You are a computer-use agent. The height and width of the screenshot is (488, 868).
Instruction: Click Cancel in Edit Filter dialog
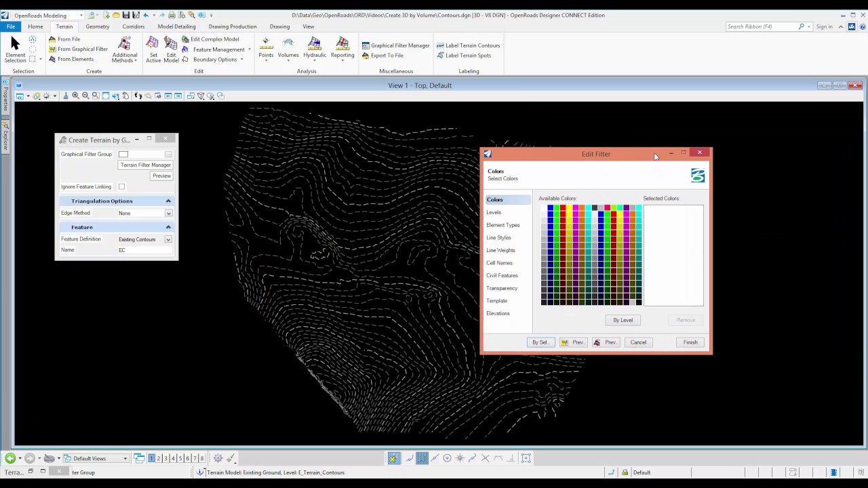click(638, 342)
